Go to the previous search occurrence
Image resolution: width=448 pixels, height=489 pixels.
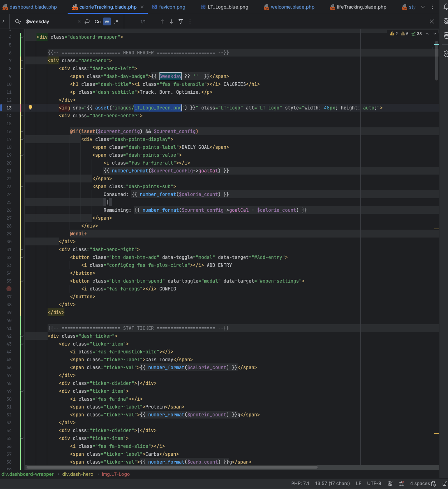click(x=162, y=21)
